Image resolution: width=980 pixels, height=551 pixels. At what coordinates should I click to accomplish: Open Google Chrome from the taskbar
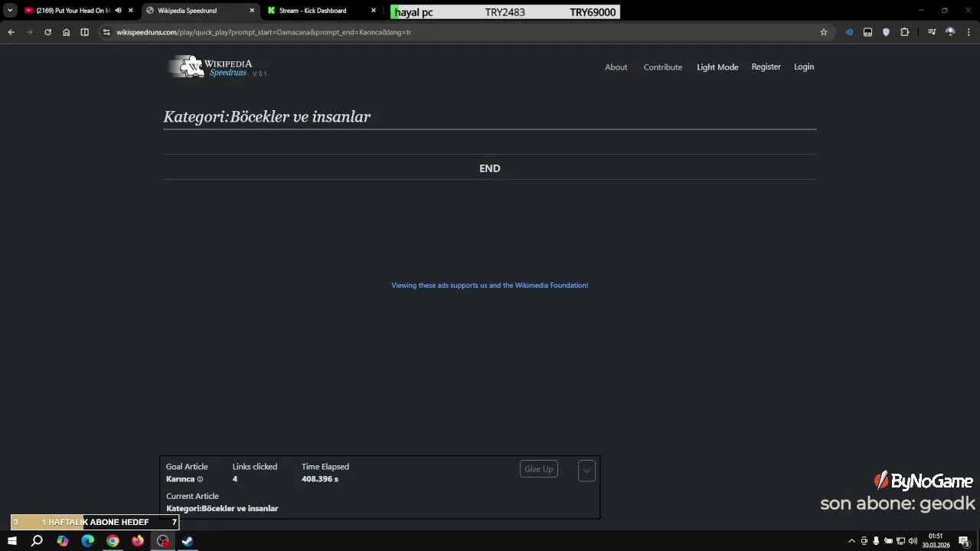[113, 541]
